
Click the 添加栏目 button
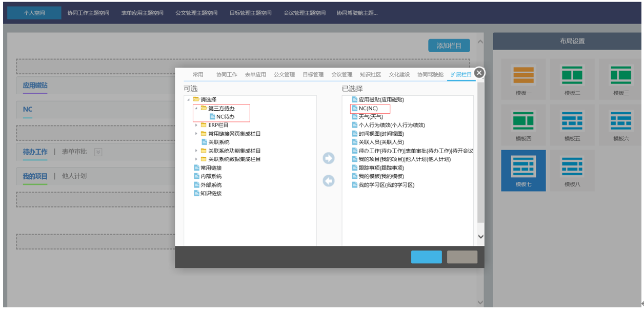tap(449, 46)
